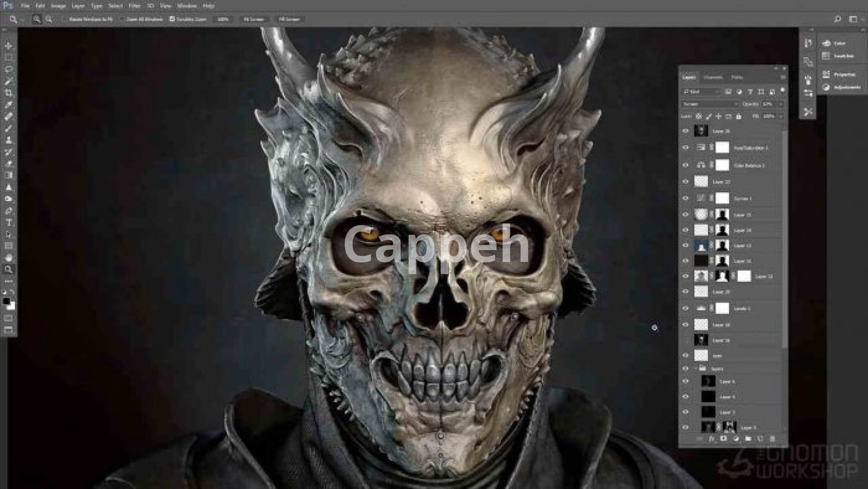Click the trash icon to delete a layer
The width and height of the screenshot is (868, 489).
click(x=772, y=439)
